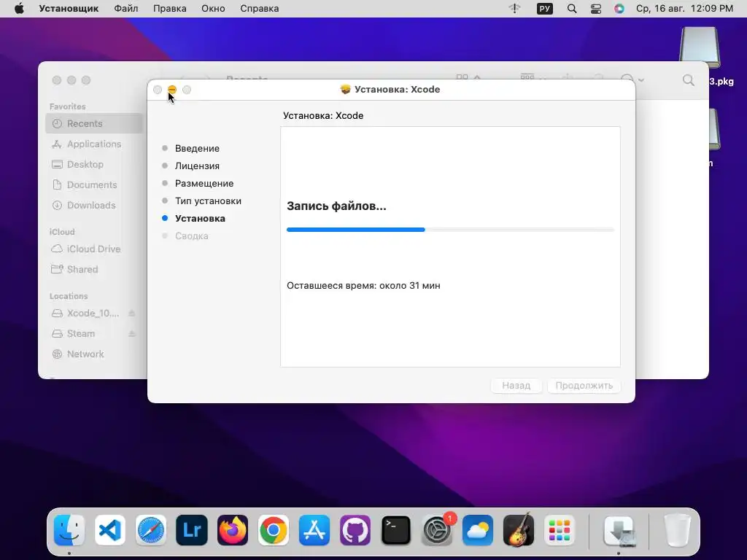Open Spotlight search in menu bar
The height and width of the screenshot is (560, 747).
point(572,9)
